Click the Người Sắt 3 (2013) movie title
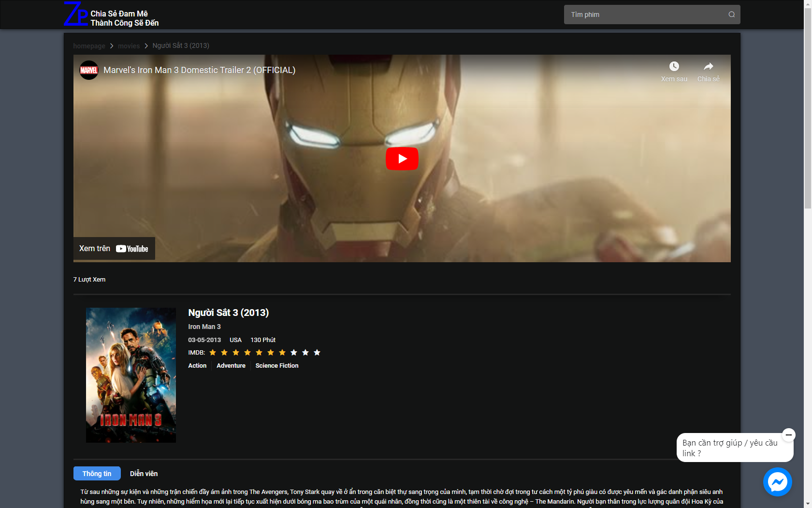The height and width of the screenshot is (508, 812). click(228, 313)
